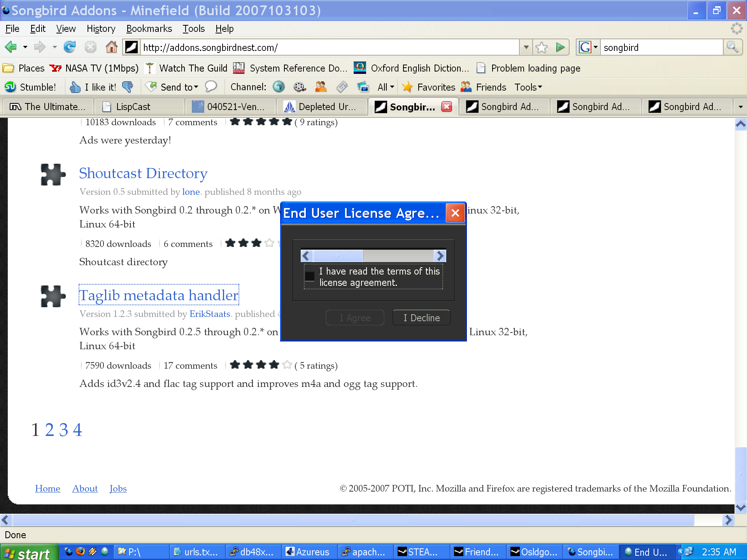Screen dimensions: 747x560
Task: Open the History menu
Action: tap(101, 29)
